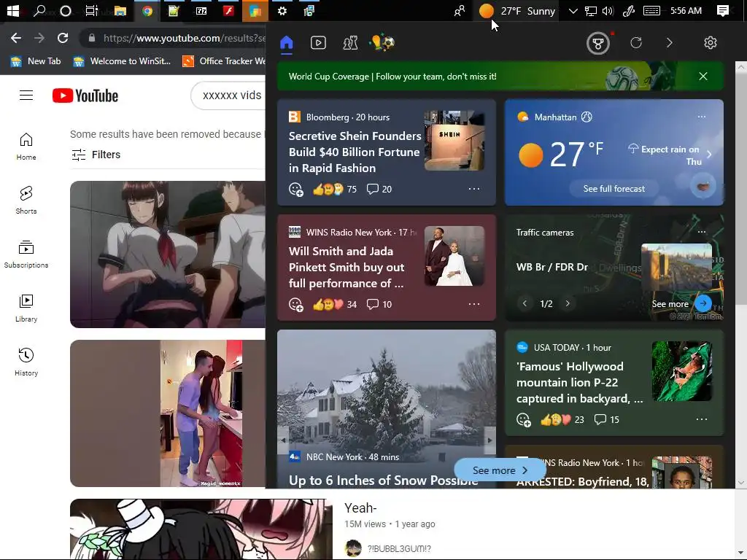Click See more on traffic cameras

click(681, 304)
